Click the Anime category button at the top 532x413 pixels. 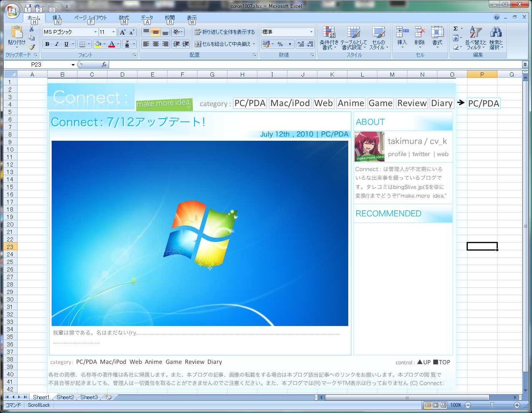351,103
